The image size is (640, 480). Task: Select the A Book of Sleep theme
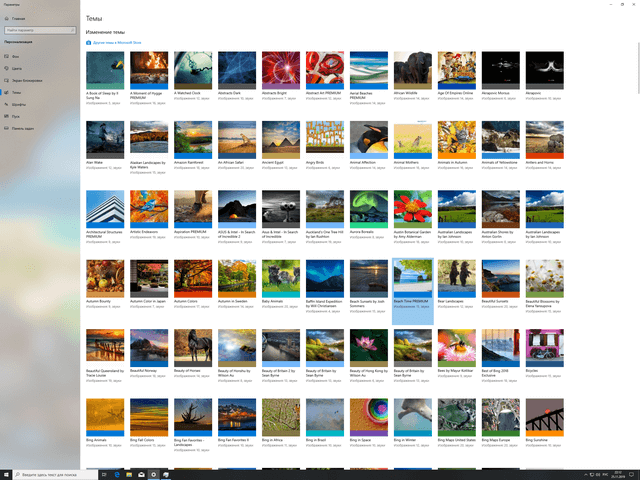105,70
